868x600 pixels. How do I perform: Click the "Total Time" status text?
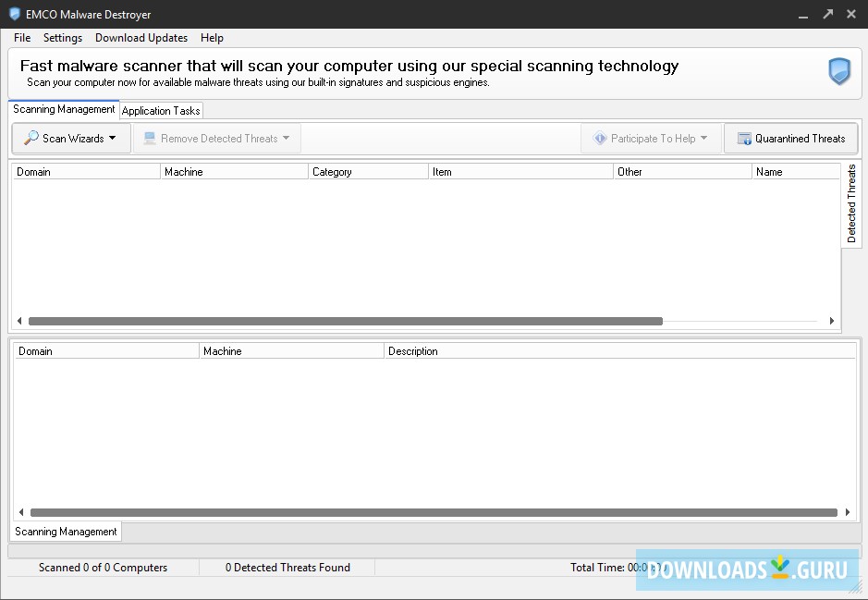pos(618,568)
